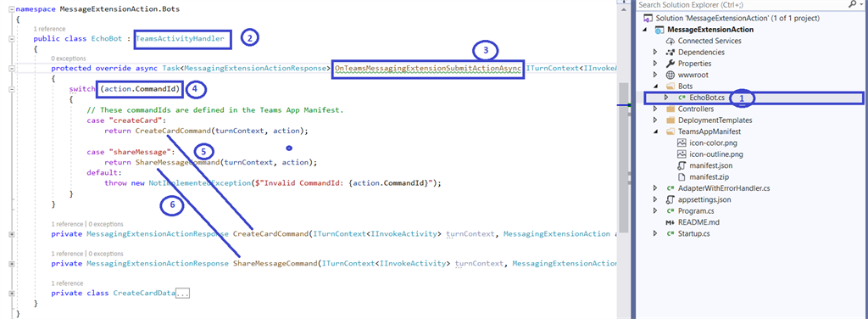The image size is (868, 319).
Task: Click the appsettings.json file icon
Action: pyautogui.click(x=670, y=199)
